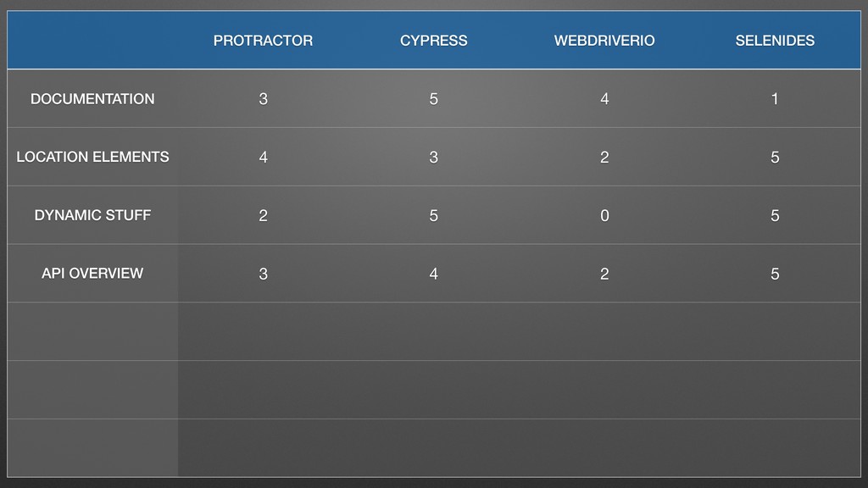Select Cypress API Overview score of 4
The width and height of the screenshot is (868, 488).
tap(433, 274)
